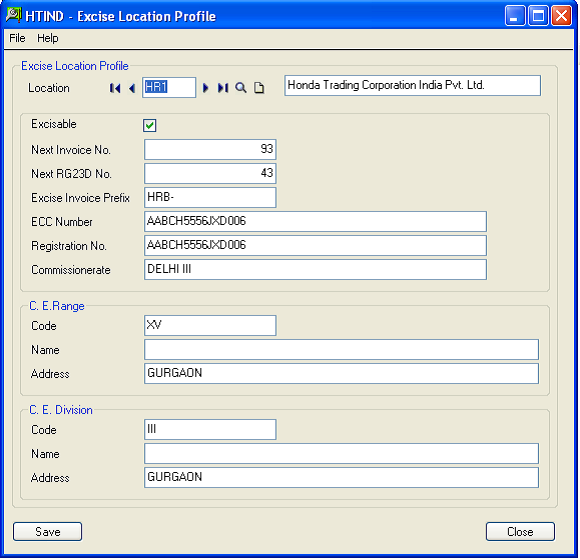Click the Excise Location Profile group label
Screen dimensions: 580x560
(x=75, y=66)
